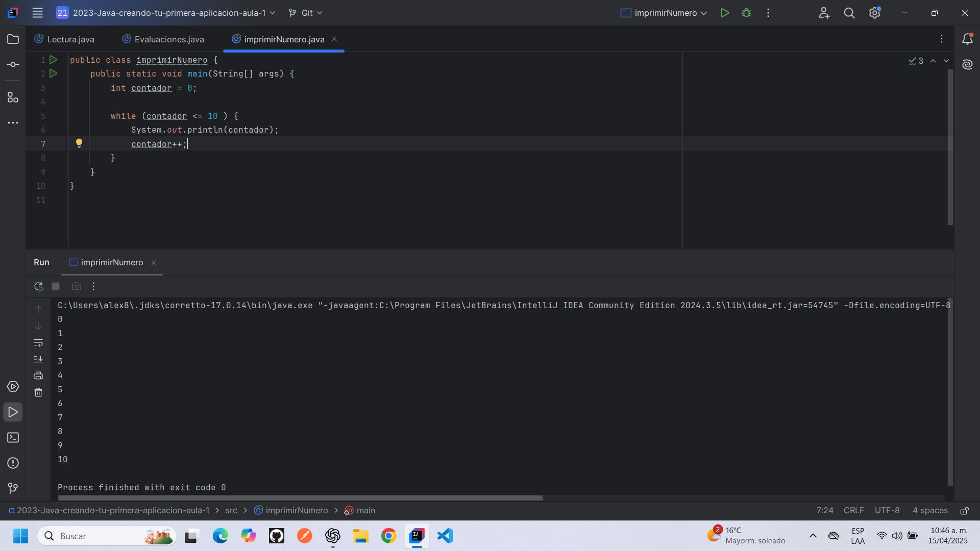Close imprimirNumero run tab
This screenshot has height=551, width=980.
tap(154, 263)
